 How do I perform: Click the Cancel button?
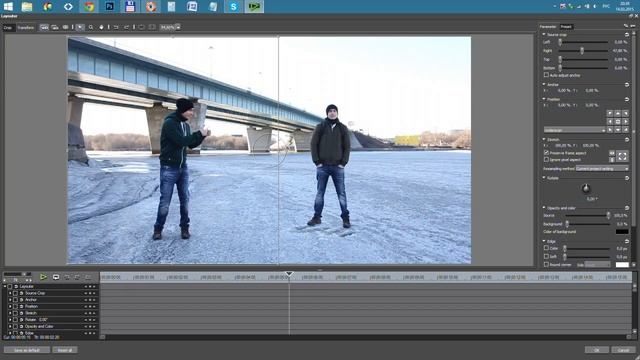(x=623, y=350)
